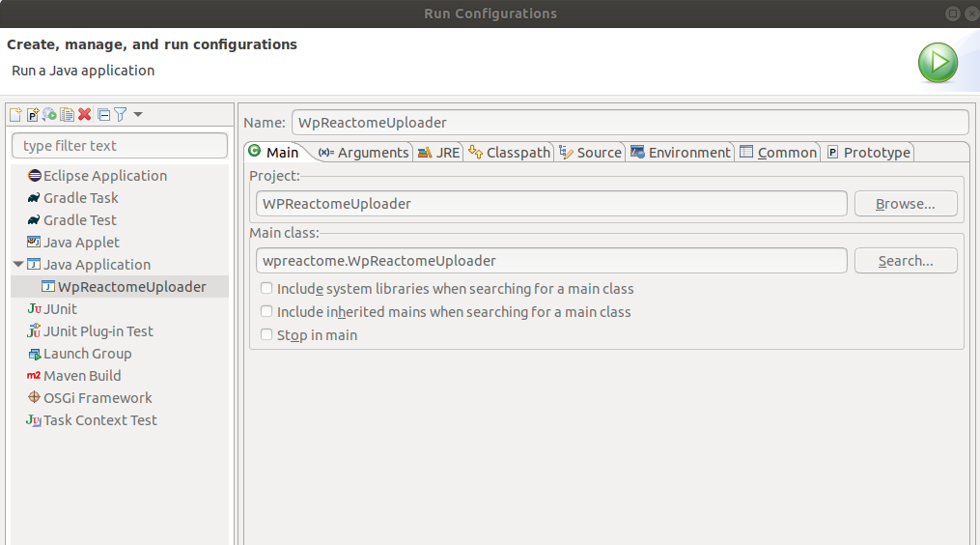Click the Eclipse Application icon
Viewport: 980px width, 545px height.
click(x=35, y=175)
